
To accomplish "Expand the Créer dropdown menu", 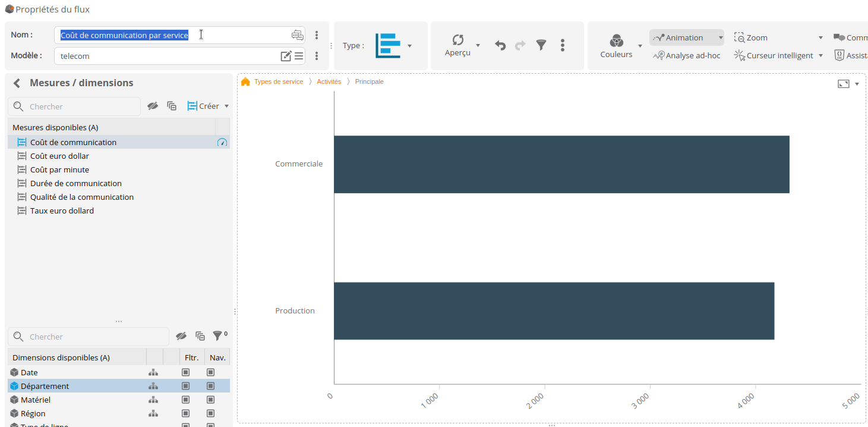I will tap(226, 106).
